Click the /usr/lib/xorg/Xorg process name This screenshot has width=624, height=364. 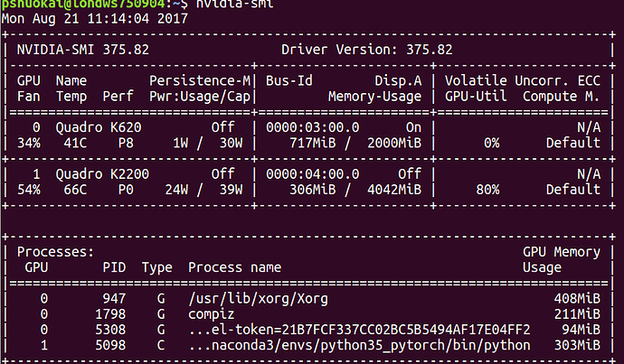[x=259, y=299]
